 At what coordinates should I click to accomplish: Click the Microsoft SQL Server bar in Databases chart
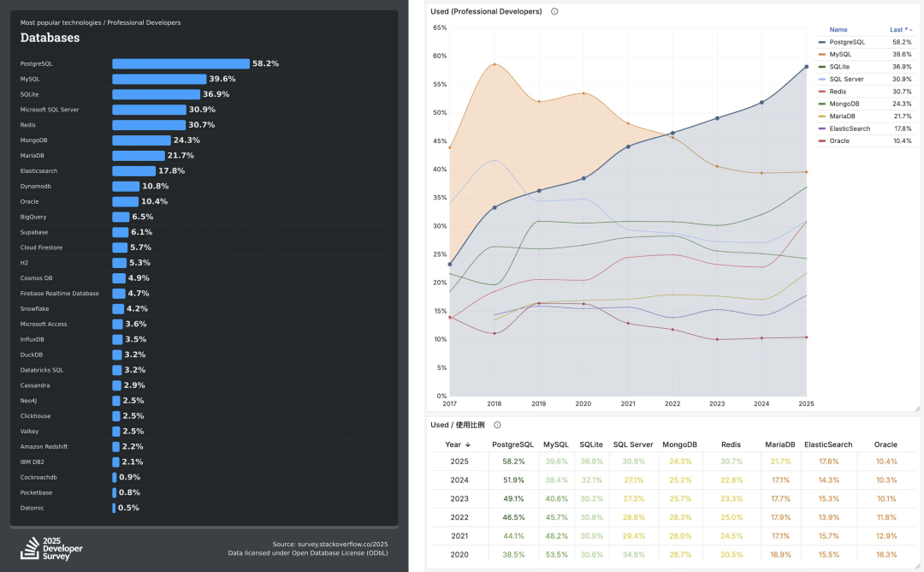tap(149, 110)
